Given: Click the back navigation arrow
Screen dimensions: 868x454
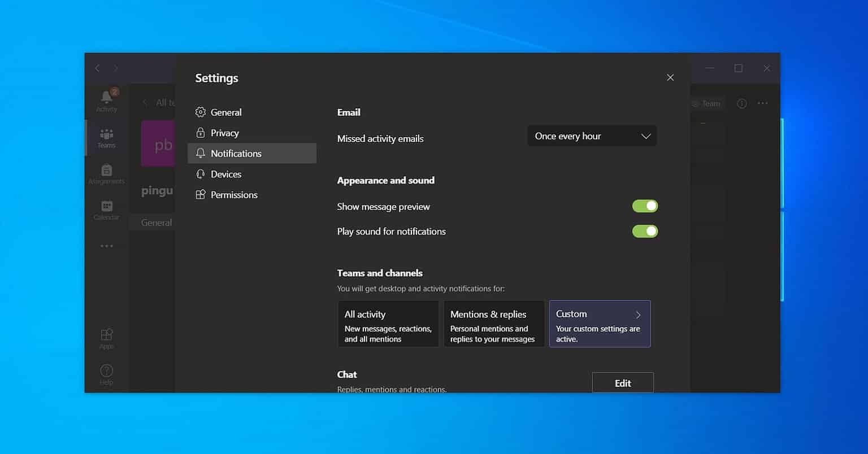Looking at the screenshot, I should [x=97, y=68].
